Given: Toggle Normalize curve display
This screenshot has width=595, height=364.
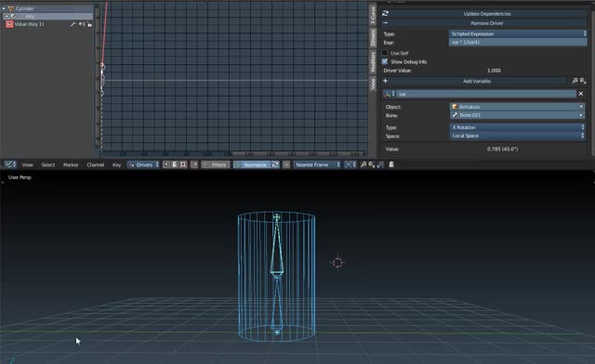Looking at the screenshot, I should [x=252, y=164].
